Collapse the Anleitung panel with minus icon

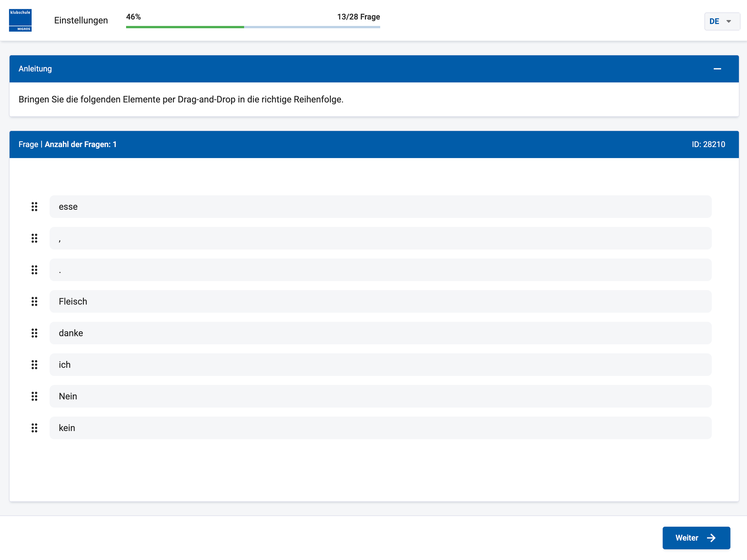[x=717, y=69]
